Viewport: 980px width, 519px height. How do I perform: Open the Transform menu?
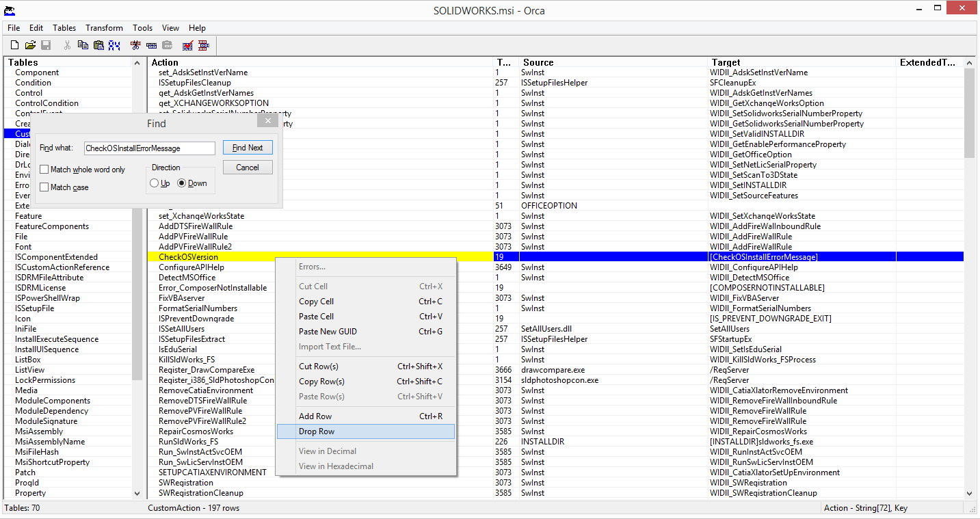click(x=104, y=28)
